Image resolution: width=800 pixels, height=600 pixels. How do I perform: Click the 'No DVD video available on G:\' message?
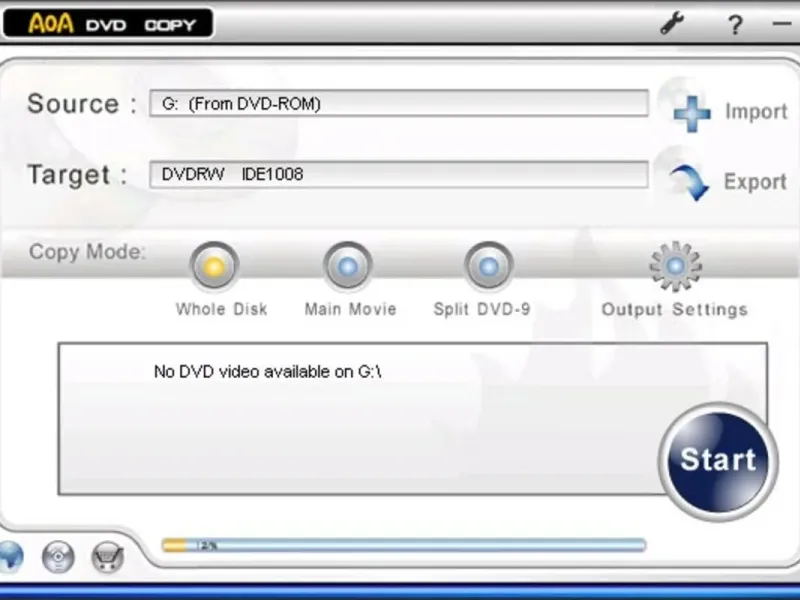point(268,371)
